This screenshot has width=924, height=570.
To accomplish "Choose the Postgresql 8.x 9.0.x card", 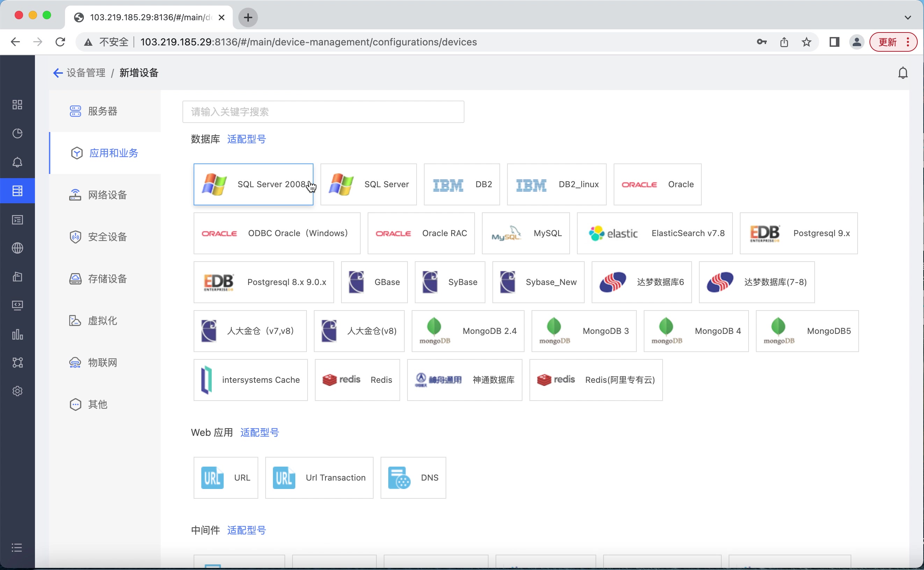I will (264, 282).
